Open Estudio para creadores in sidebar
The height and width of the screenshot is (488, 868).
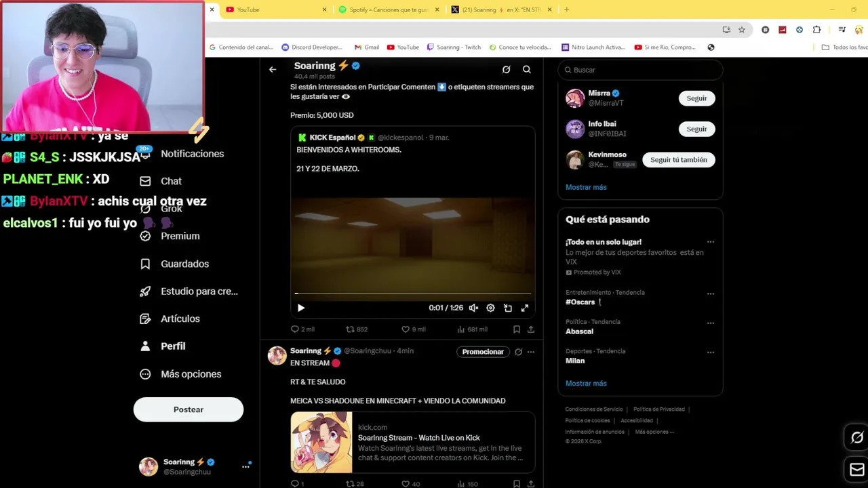189,291
